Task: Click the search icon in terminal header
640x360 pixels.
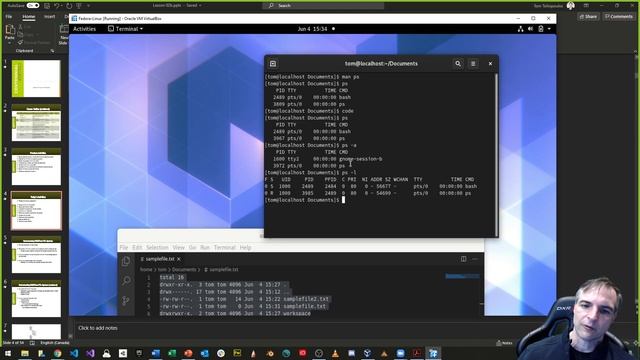Action: (458, 64)
